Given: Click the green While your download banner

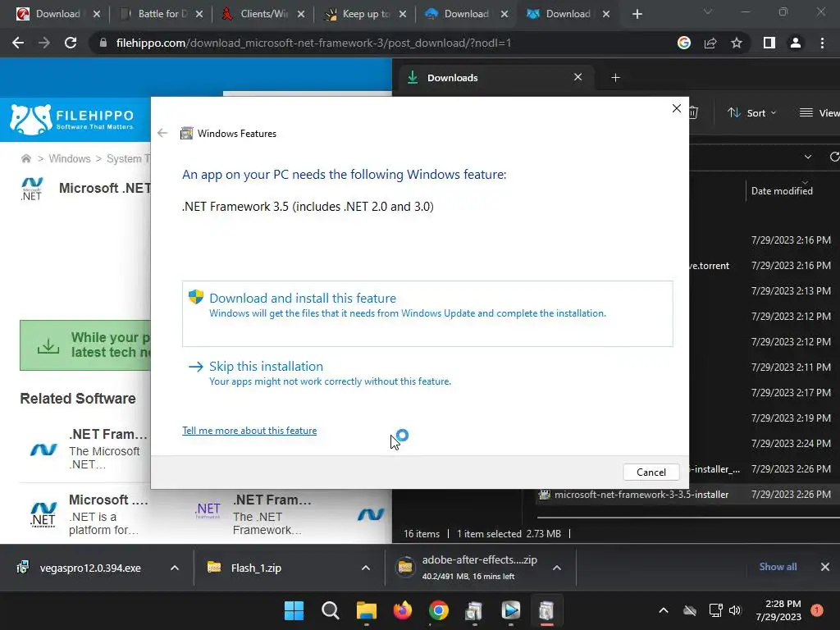Looking at the screenshot, I should pos(85,345).
